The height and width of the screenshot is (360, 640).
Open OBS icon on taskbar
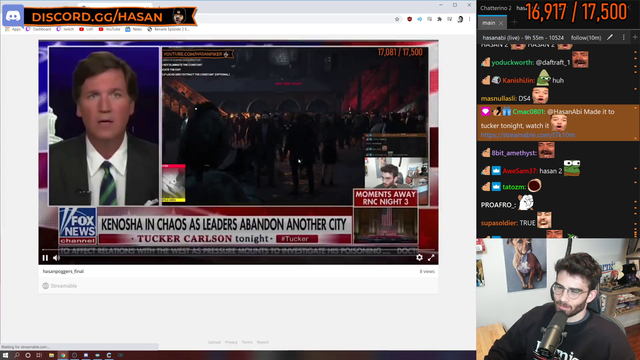[74, 356]
